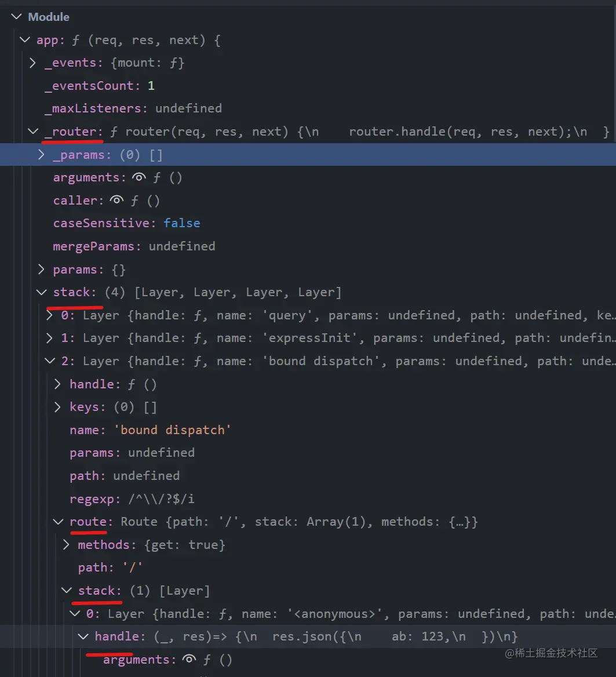Click the ƒ icon next to _router value

pos(113,132)
